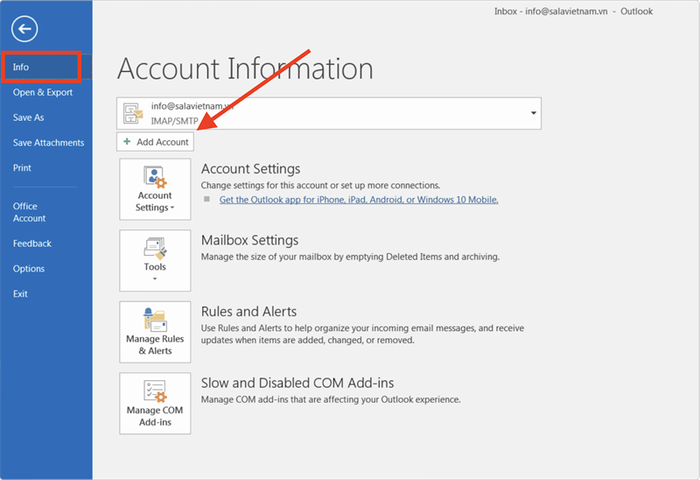Click the IMAP/SMTP account type text
700x480 pixels.
(x=175, y=121)
